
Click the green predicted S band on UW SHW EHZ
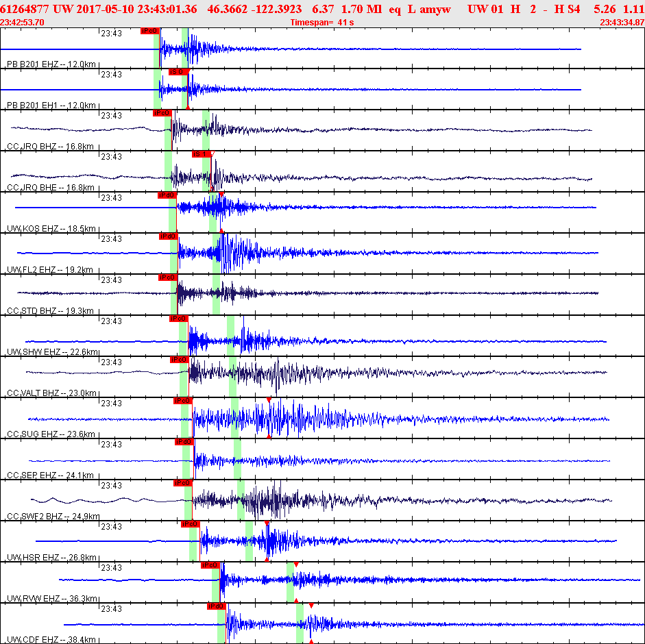(230, 336)
